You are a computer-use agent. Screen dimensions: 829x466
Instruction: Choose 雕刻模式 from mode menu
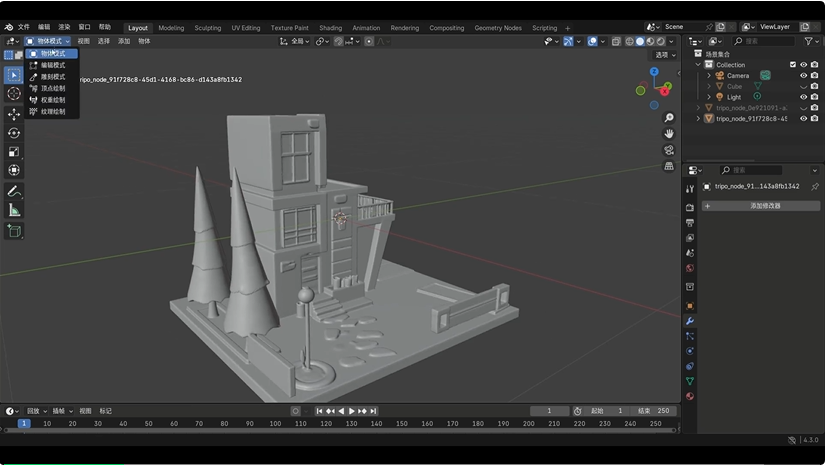53,77
